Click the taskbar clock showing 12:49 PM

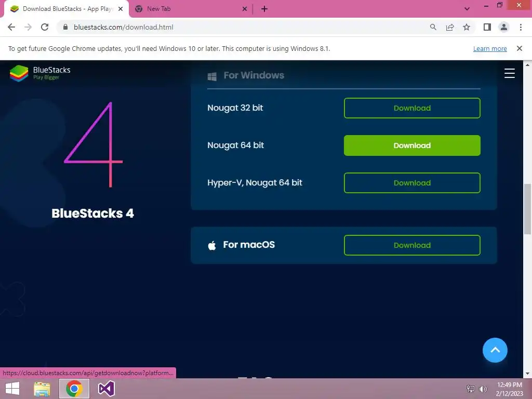[x=509, y=389]
